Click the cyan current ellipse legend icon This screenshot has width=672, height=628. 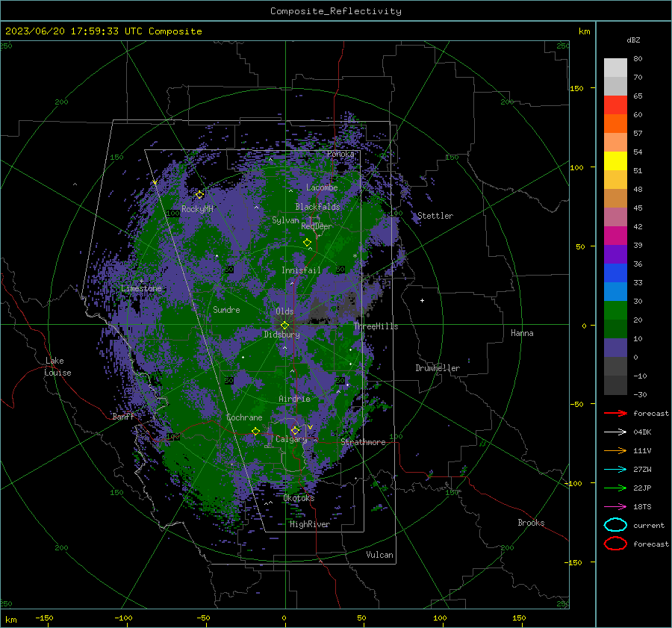click(615, 525)
